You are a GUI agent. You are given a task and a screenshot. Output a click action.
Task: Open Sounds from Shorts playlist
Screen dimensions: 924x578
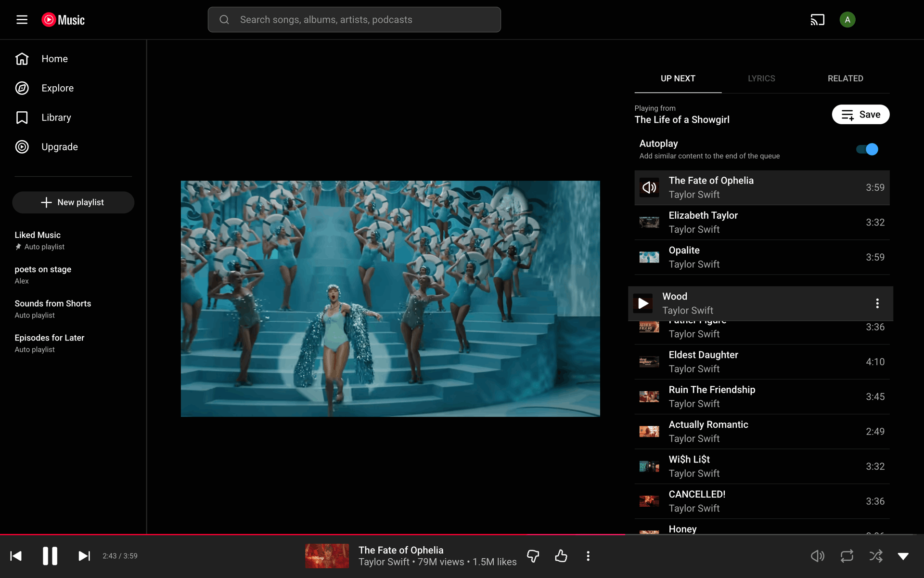(73, 309)
